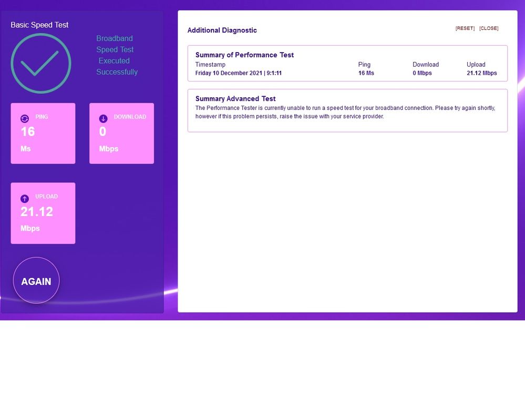This screenshot has height=420, width=525.
Task: Click the Summary Advanced Test heading
Action: coord(235,98)
